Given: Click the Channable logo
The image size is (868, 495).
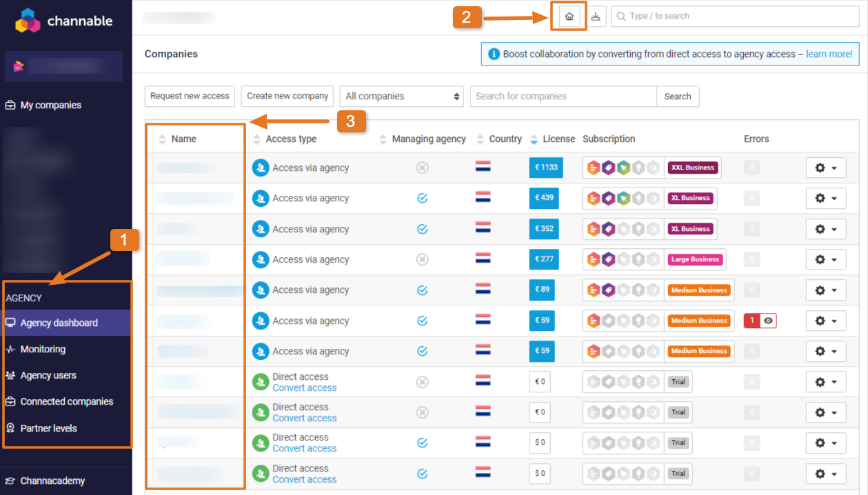Looking at the screenshot, I should [64, 21].
